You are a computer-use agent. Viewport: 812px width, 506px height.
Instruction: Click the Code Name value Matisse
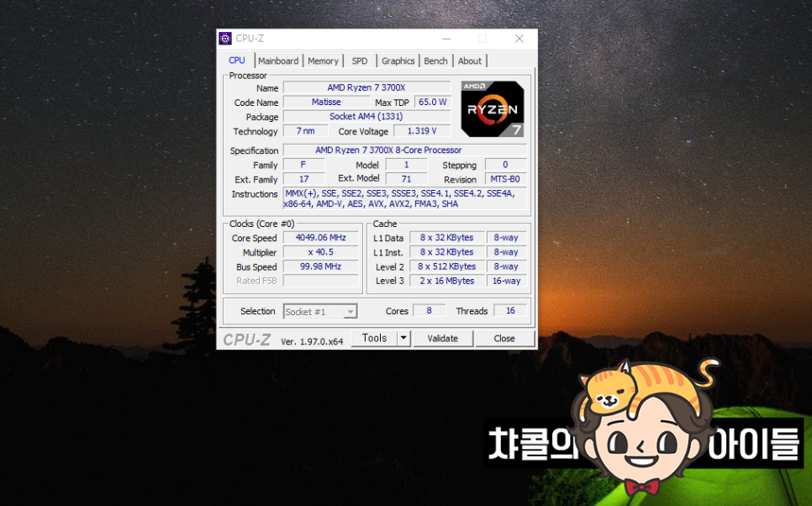pyautogui.click(x=326, y=102)
